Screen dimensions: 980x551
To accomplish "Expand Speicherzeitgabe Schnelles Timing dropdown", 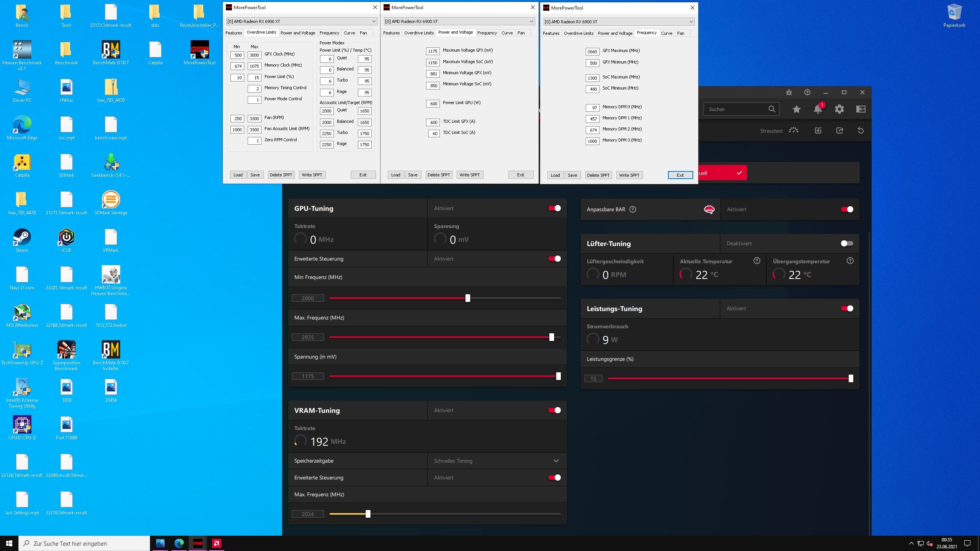I will pos(556,461).
